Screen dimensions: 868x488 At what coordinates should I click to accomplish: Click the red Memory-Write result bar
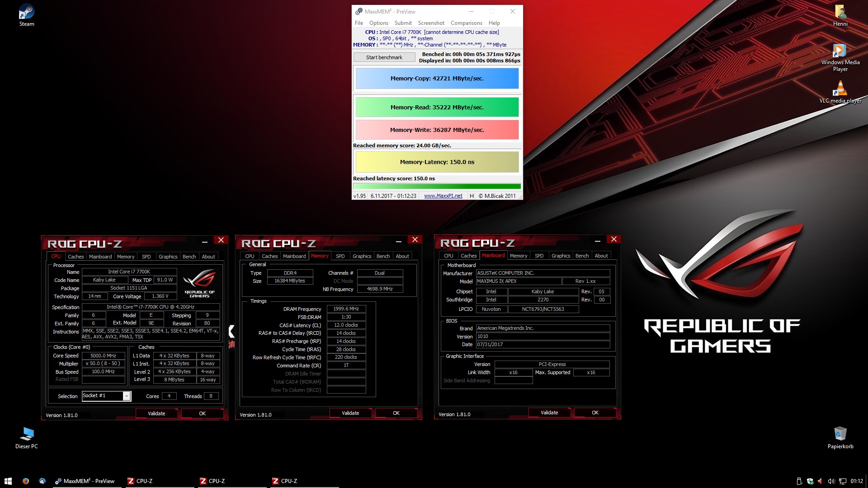437,130
